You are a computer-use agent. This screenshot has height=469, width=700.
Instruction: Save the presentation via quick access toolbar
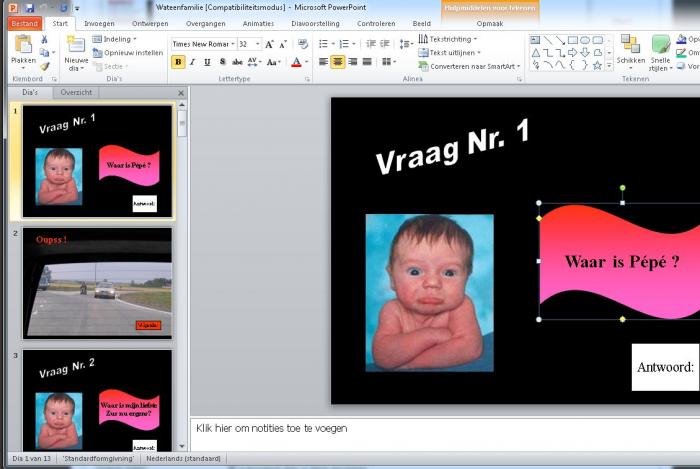pos(30,8)
